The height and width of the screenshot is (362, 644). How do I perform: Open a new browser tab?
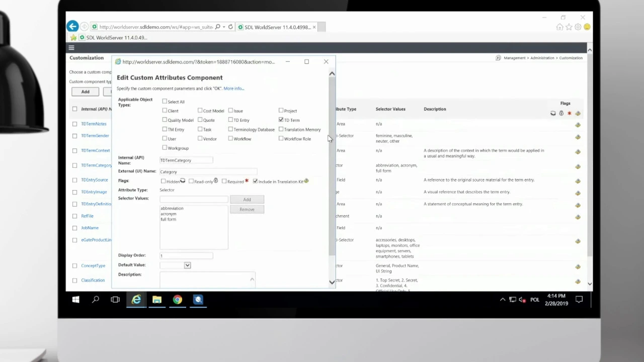tap(322, 27)
